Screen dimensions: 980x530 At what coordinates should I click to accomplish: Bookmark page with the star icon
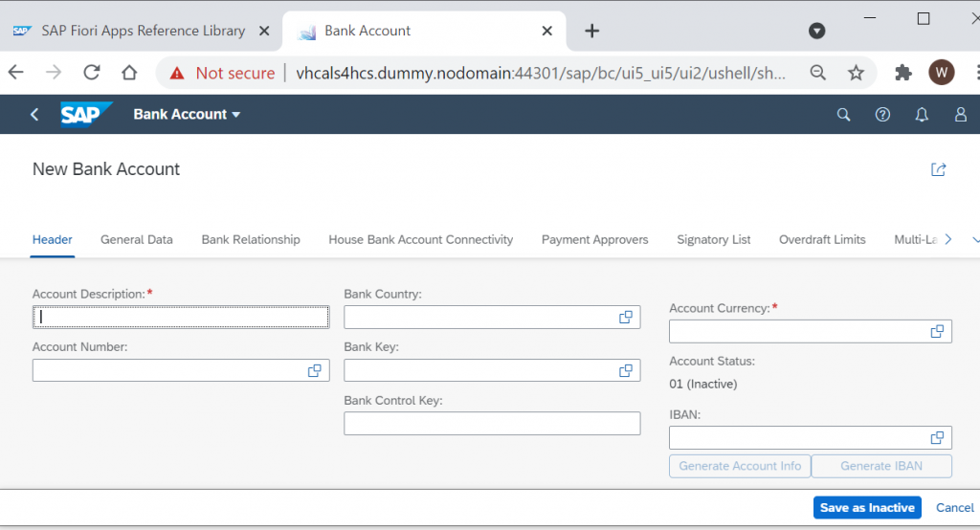(856, 73)
